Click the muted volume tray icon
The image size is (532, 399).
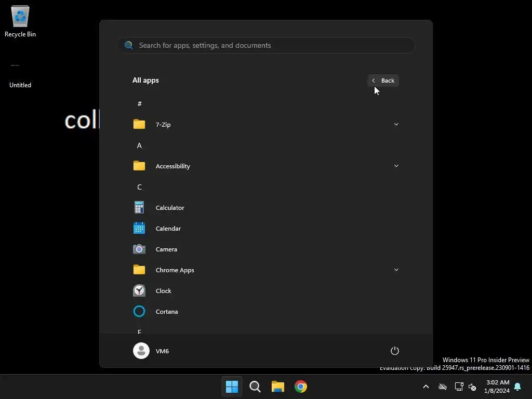472,387
